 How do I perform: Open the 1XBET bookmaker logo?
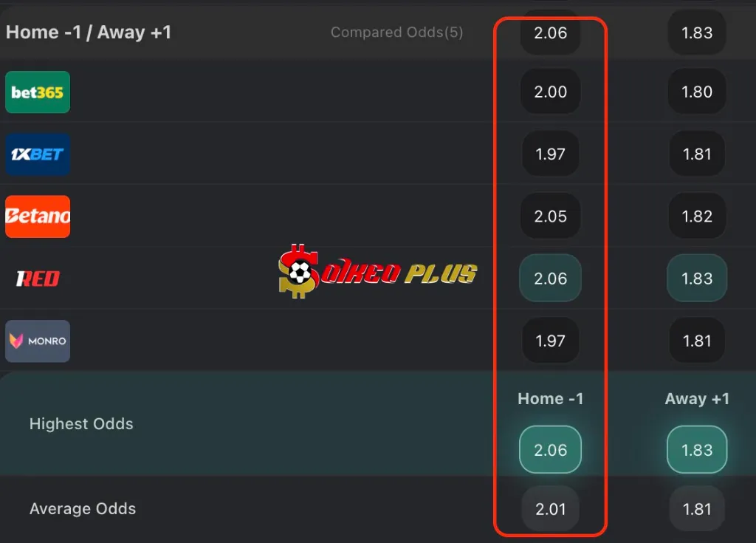(x=38, y=154)
